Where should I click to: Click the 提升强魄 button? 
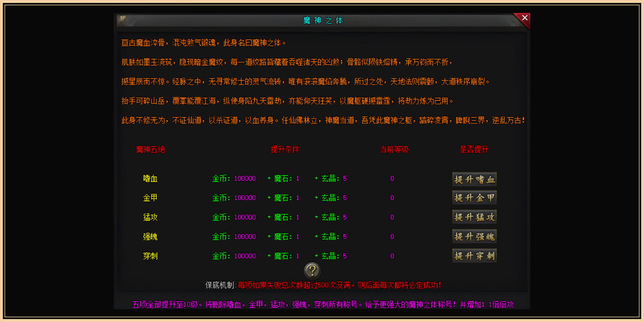[x=474, y=236]
